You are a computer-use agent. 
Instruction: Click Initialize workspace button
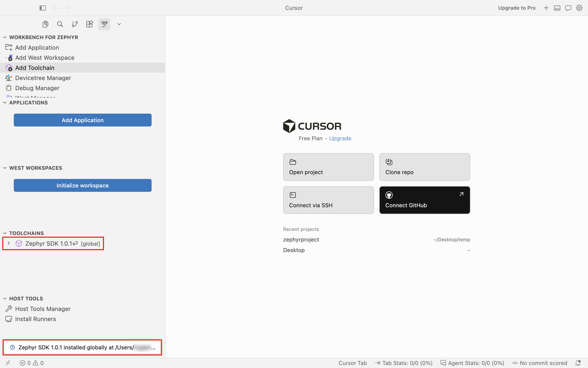point(83,185)
